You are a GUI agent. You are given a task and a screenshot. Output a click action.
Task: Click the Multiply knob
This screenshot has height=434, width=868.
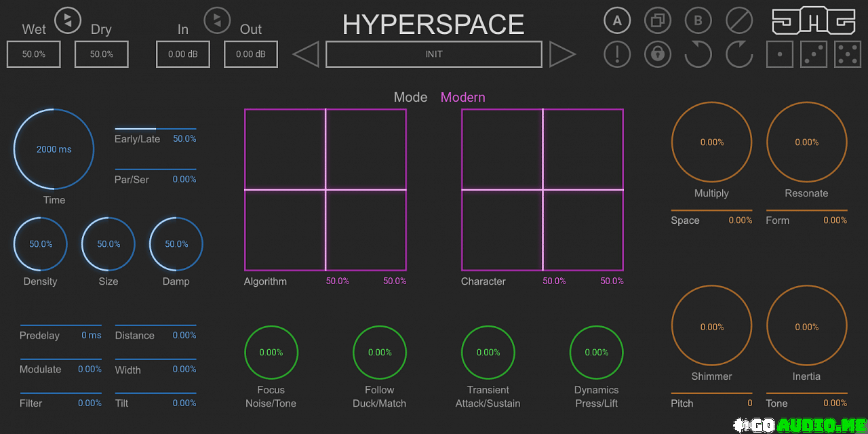click(x=712, y=142)
